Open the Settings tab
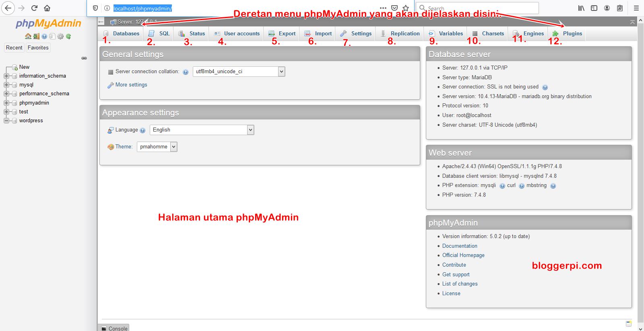Screen dimensions: 644x331 coord(356,34)
